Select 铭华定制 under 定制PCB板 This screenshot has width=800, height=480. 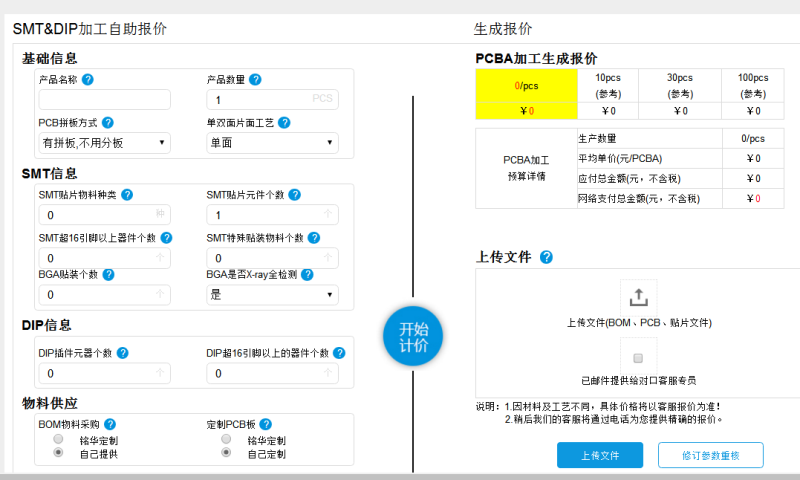pyautogui.click(x=226, y=440)
